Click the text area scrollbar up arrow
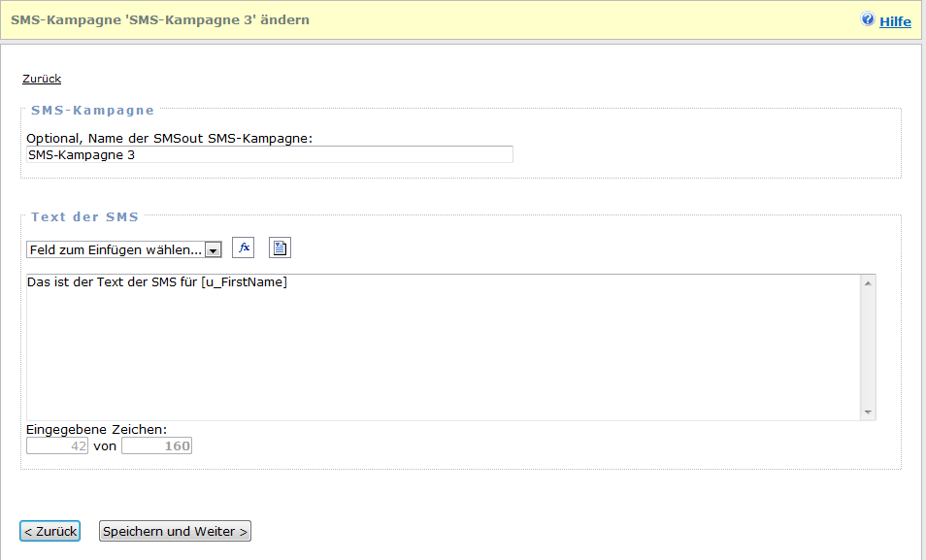 [868, 282]
